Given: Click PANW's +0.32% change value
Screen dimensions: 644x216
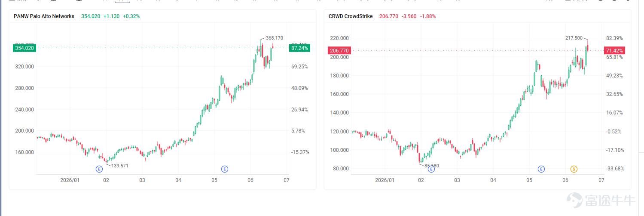Looking at the screenshot, I should [131, 16].
